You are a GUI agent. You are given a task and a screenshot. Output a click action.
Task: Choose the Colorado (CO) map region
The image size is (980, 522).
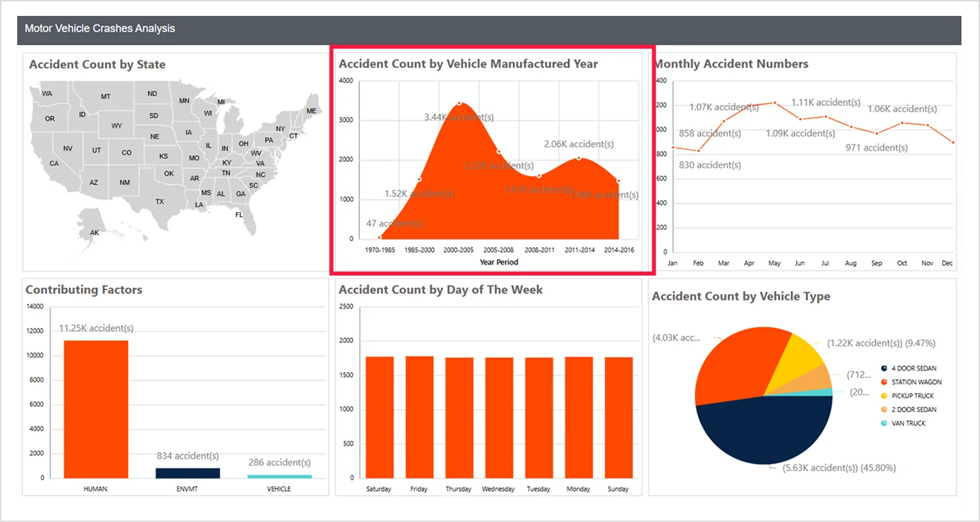pos(126,153)
